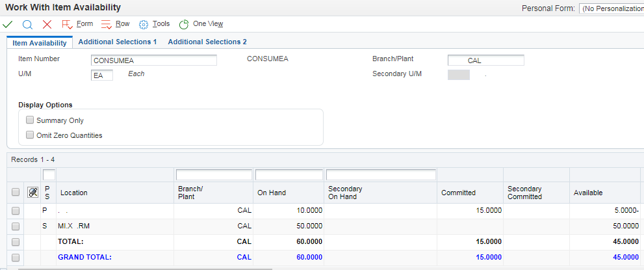Image resolution: width=644 pixels, height=270 pixels.
Task: Click the Item Number input field
Action: pyautogui.click(x=154, y=61)
